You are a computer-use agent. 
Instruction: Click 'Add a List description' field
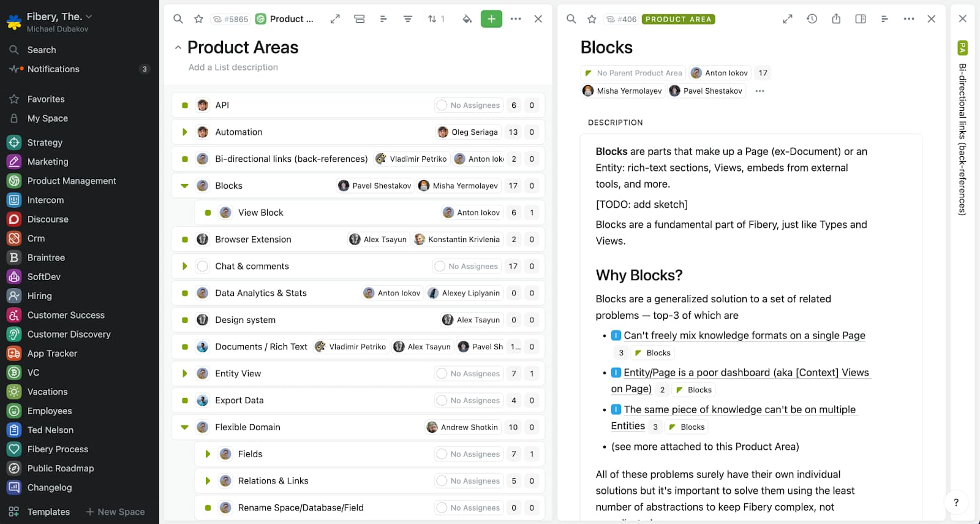point(233,67)
